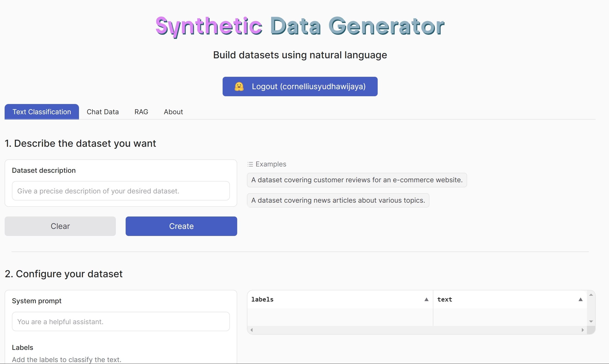This screenshot has height=364, width=609.
Task: Click 'Add the labels to classify the text.'
Action: 67,359
